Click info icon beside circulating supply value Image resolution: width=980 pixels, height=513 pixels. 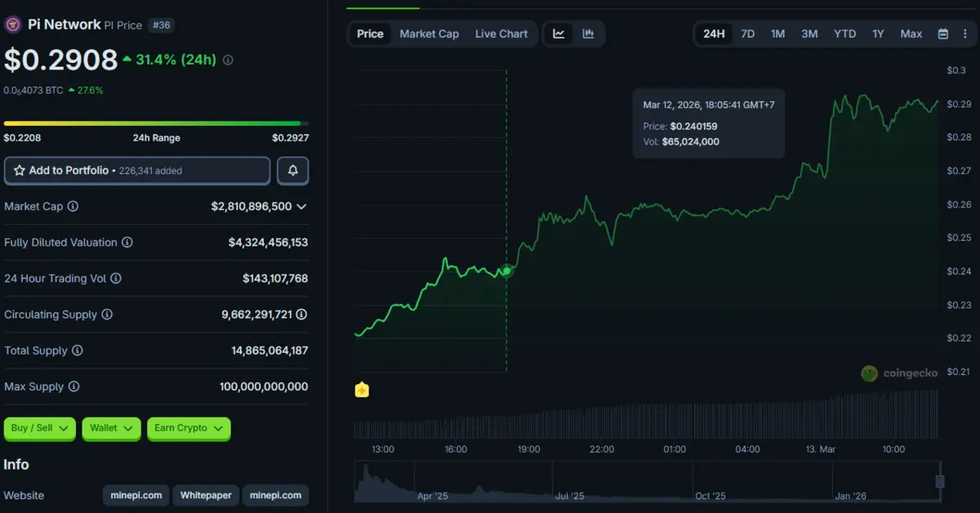(x=301, y=314)
